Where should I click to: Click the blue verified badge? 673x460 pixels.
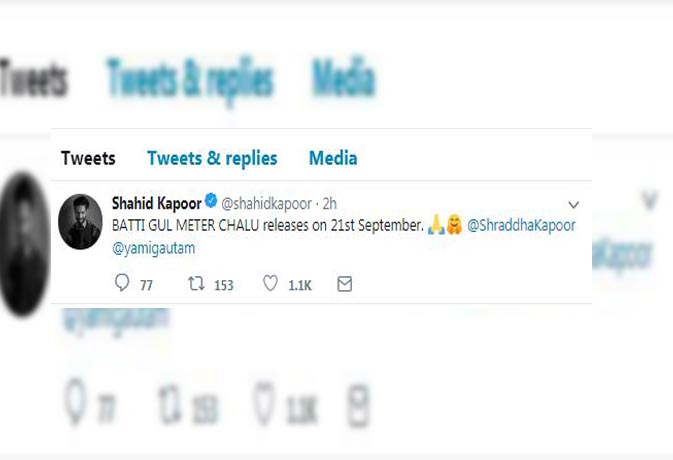click(211, 200)
